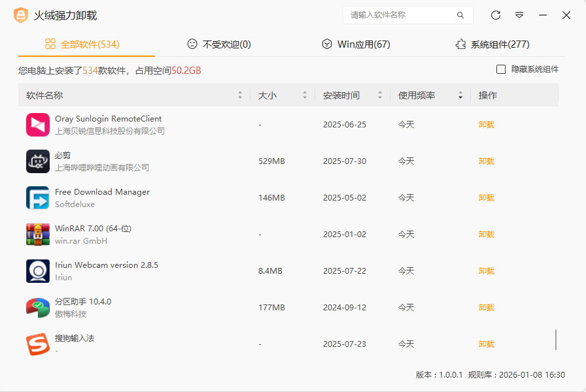Click the refresh icon near the search box
Viewport: 586px width, 392px height.
pyautogui.click(x=495, y=15)
